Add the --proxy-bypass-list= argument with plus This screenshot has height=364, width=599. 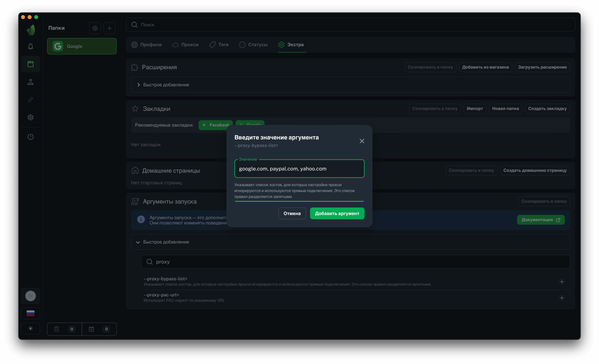pos(562,282)
